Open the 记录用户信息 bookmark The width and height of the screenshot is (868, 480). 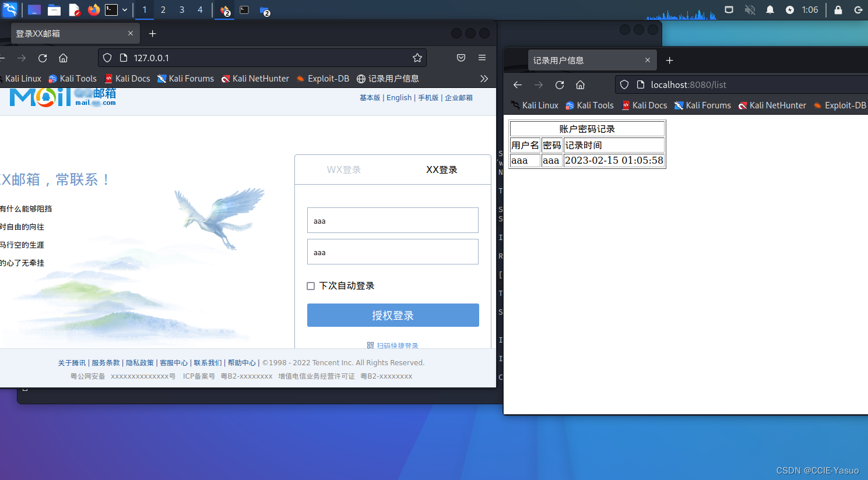pos(388,79)
